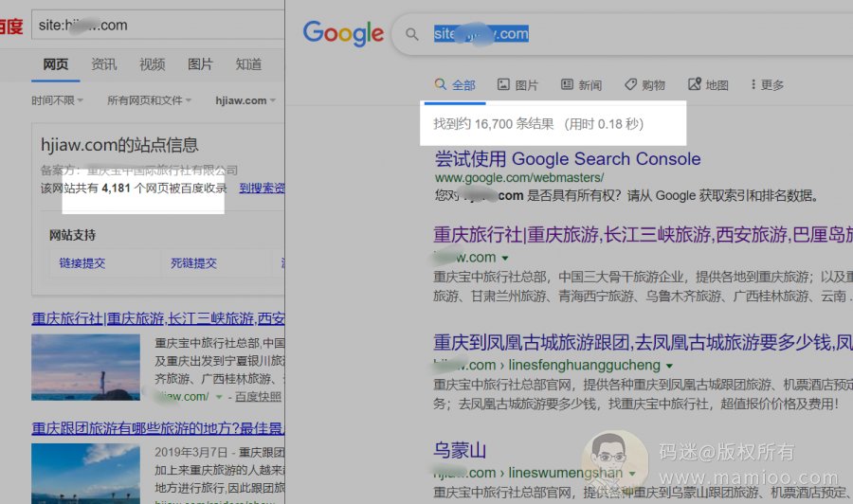The image size is (853, 504).
Task: Click the text 4,181 个网页被百度收录
Action: pyautogui.click(x=164, y=189)
